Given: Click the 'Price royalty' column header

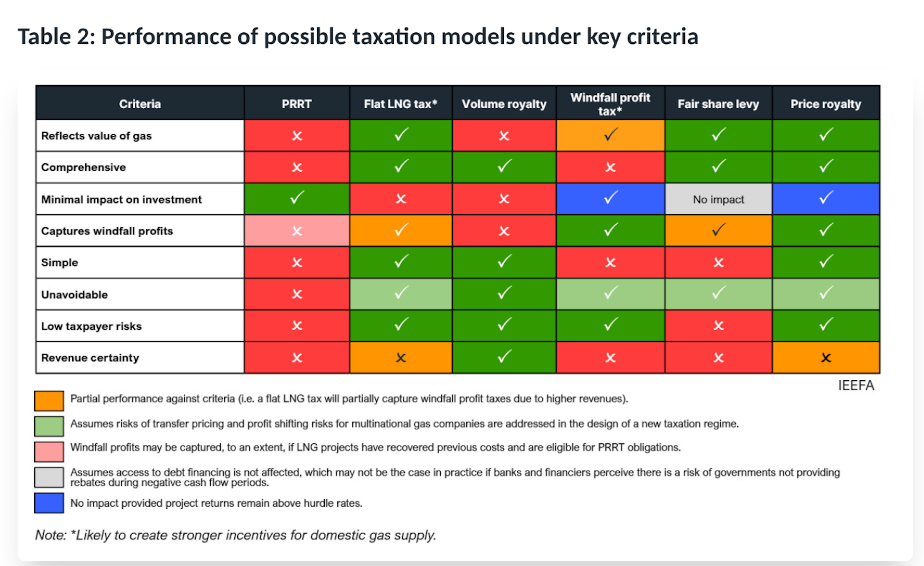Looking at the screenshot, I should coord(825,104).
